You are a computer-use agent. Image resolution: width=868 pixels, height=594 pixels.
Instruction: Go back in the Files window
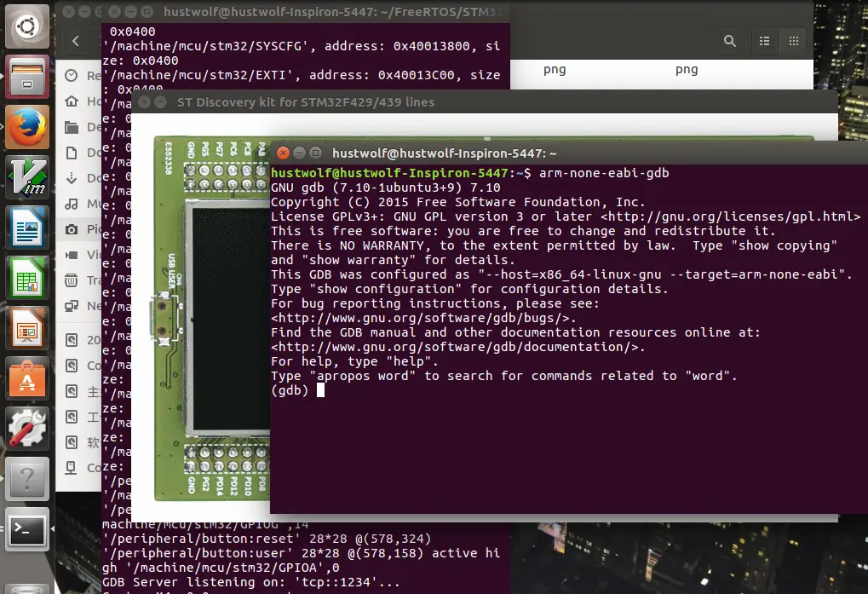(76, 40)
